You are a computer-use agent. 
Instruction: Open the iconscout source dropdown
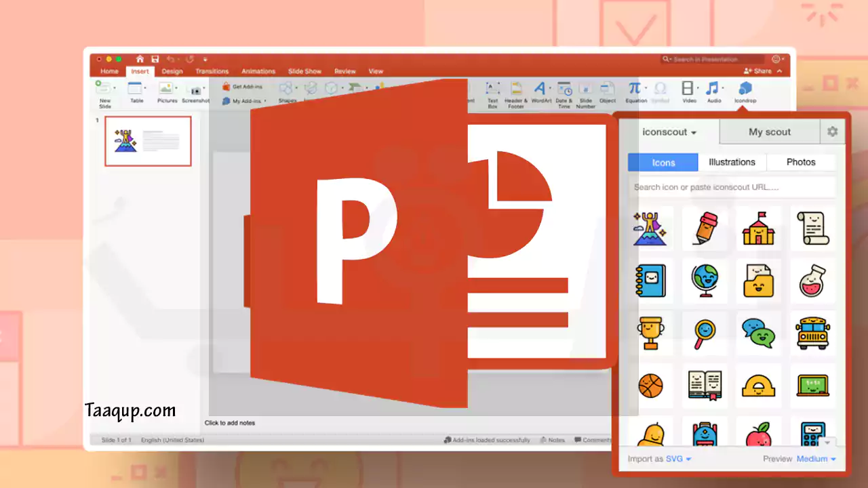point(669,132)
